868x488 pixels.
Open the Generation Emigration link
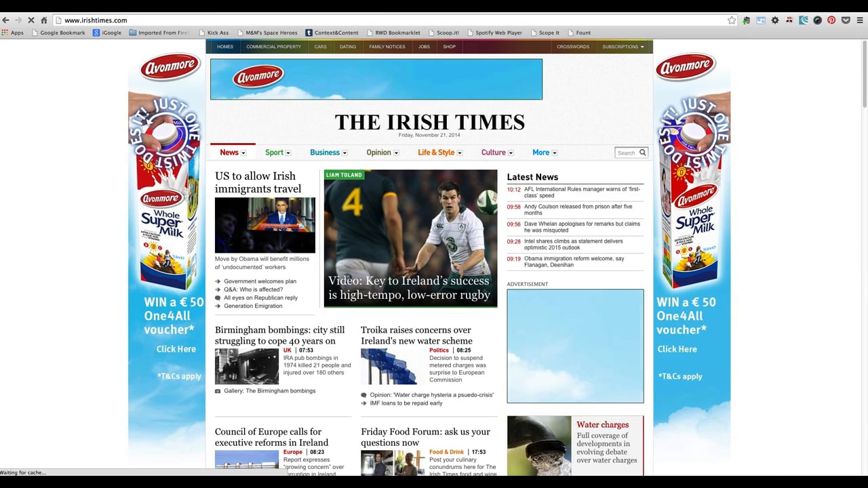[x=253, y=306]
